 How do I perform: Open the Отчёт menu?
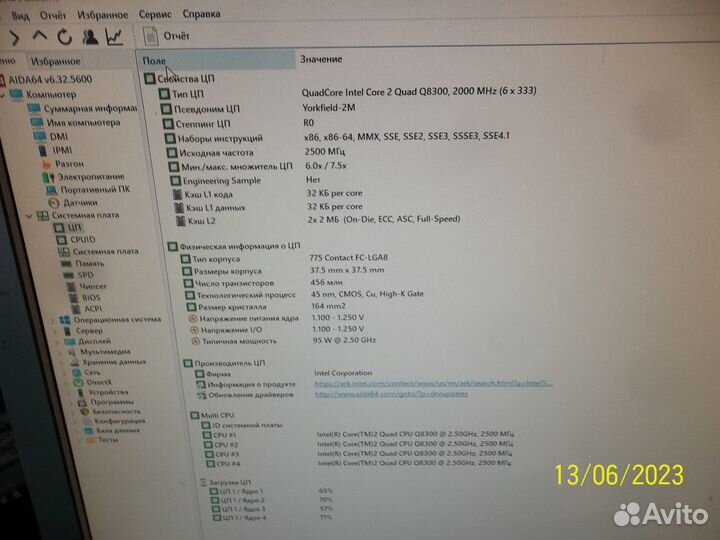[x=53, y=16]
